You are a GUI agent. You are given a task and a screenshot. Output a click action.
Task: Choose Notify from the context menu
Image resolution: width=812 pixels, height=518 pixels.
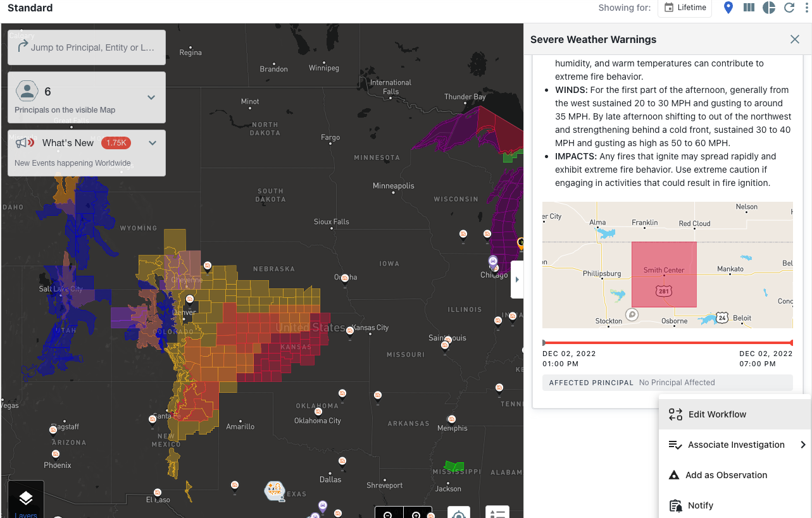[x=735, y=505]
